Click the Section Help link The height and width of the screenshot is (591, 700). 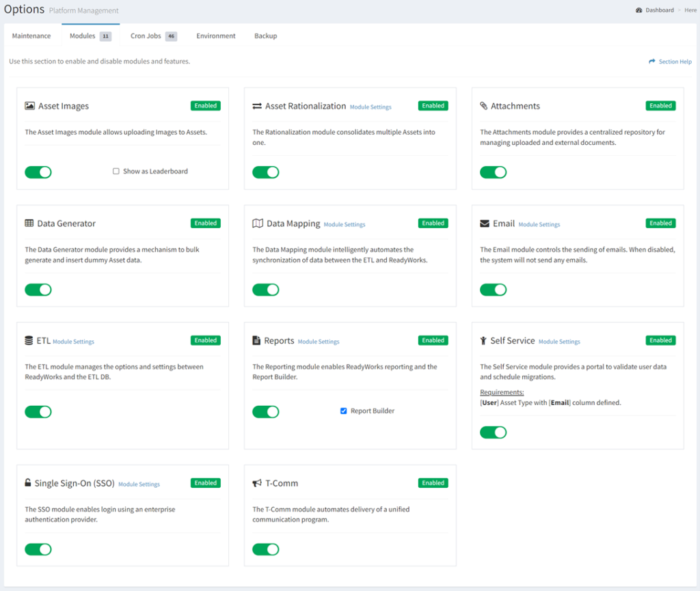click(674, 61)
